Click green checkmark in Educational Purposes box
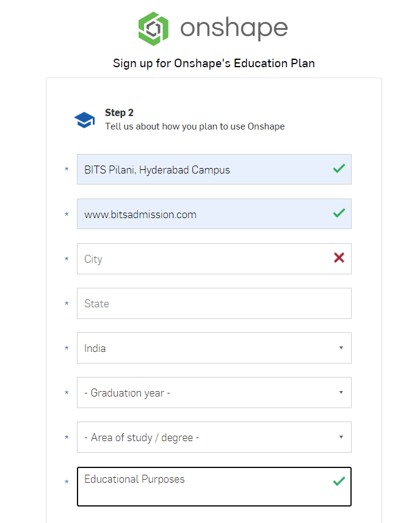420x523 pixels. coord(339,481)
